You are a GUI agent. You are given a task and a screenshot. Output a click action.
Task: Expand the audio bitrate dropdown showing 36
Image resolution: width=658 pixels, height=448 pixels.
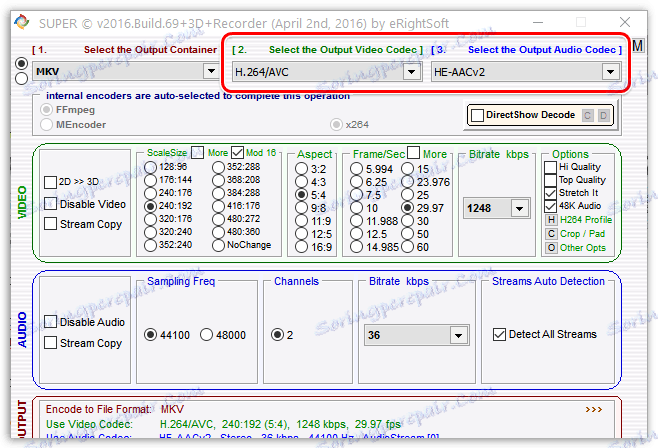[x=458, y=335]
